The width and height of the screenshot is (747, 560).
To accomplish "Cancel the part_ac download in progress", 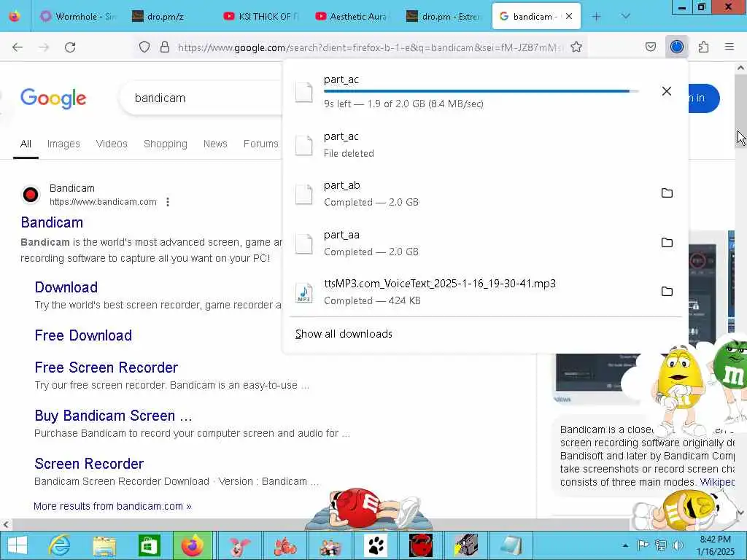I will point(667,91).
